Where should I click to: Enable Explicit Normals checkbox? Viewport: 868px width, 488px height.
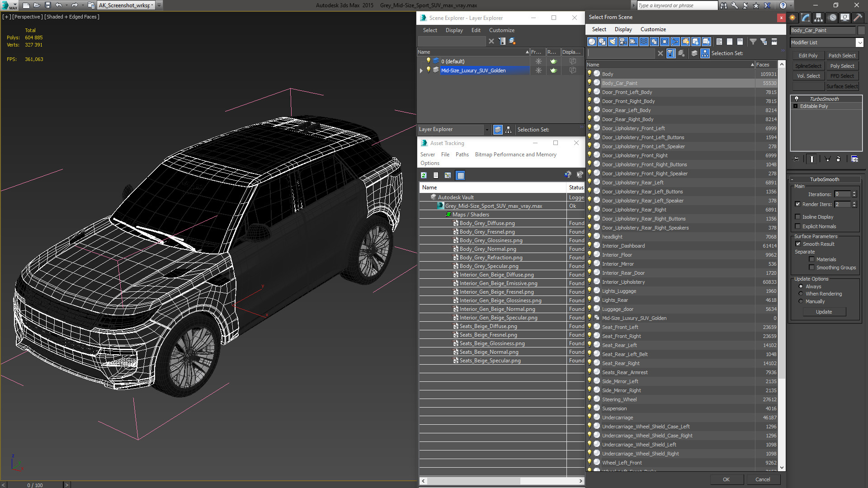coord(798,226)
